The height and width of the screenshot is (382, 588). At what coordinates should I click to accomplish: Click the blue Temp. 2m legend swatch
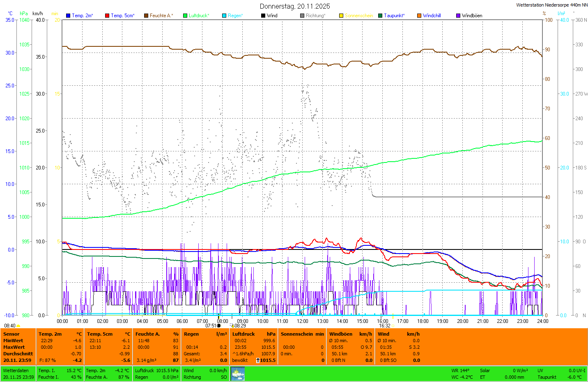(x=68, y=16)
